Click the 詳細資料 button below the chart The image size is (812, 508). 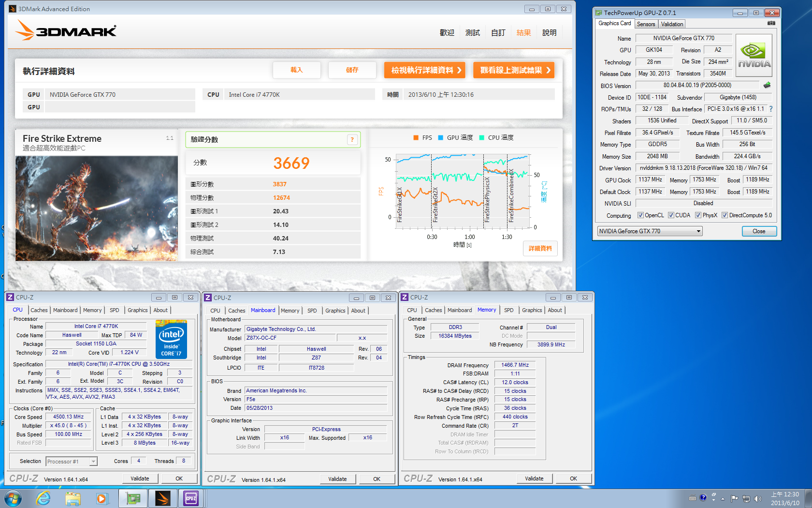pos(540,248)
